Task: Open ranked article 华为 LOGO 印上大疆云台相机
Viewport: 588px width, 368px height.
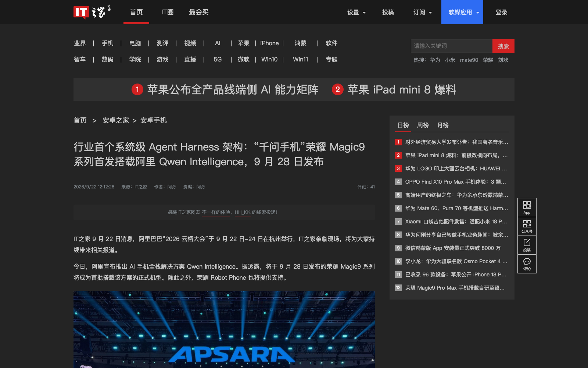Action: click(456, 169)
